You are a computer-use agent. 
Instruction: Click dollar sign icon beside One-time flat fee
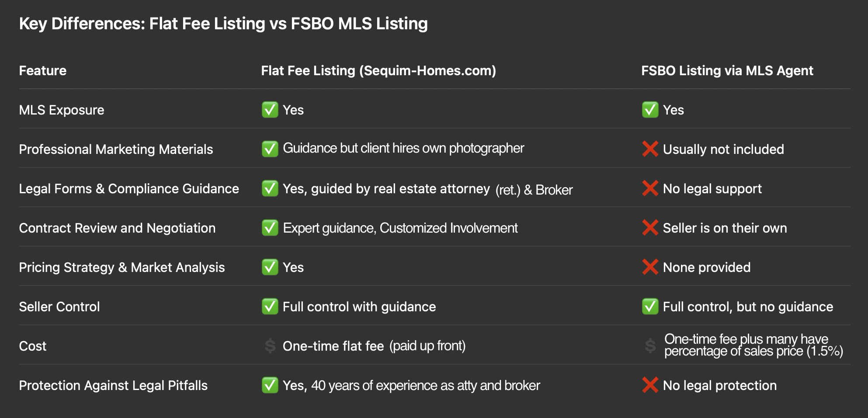point(270,346)
